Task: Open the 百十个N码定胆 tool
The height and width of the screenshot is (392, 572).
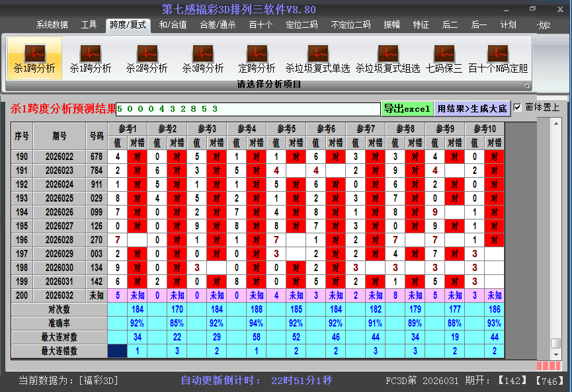Action: pyautogui.click(x=498, y=58)
